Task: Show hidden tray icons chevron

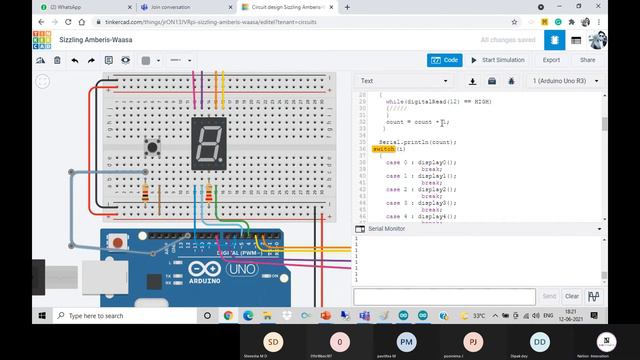Action: [495, 316]
